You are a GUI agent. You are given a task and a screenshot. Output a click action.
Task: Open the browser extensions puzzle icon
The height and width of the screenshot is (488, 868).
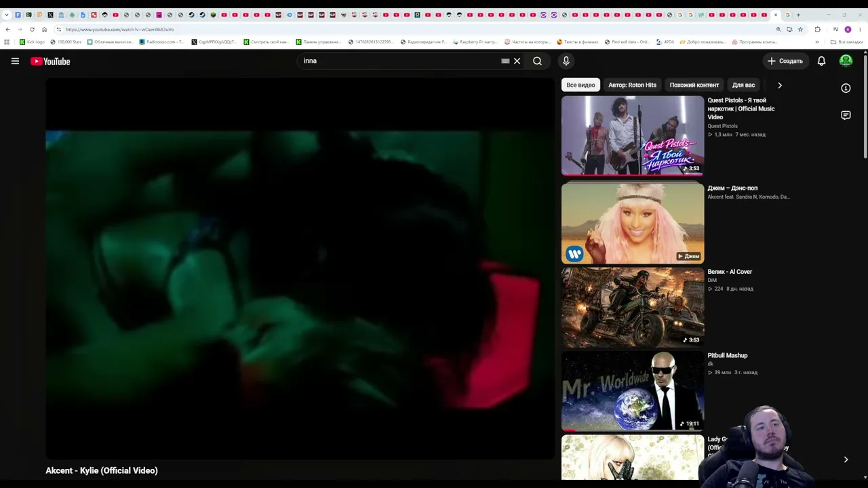pos(817,29)
